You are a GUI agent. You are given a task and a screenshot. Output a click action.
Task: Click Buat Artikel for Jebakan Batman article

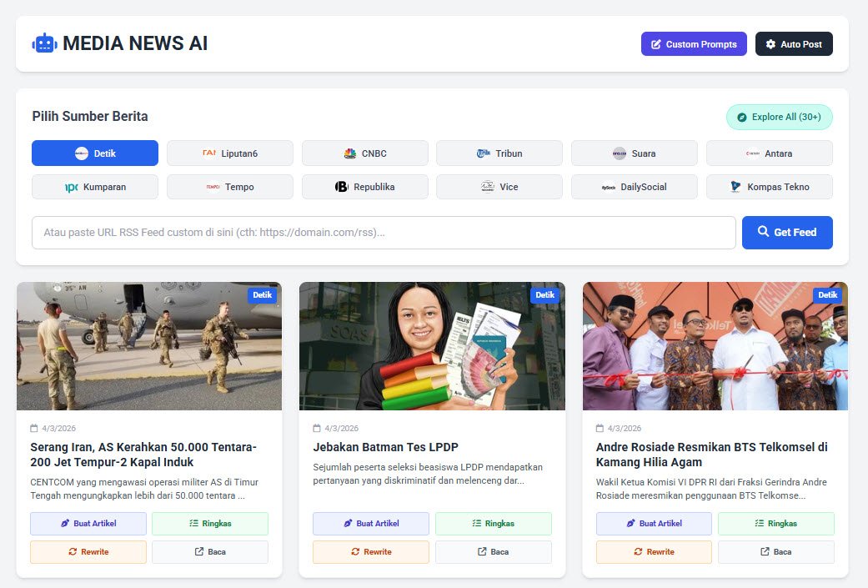point(371,523)
